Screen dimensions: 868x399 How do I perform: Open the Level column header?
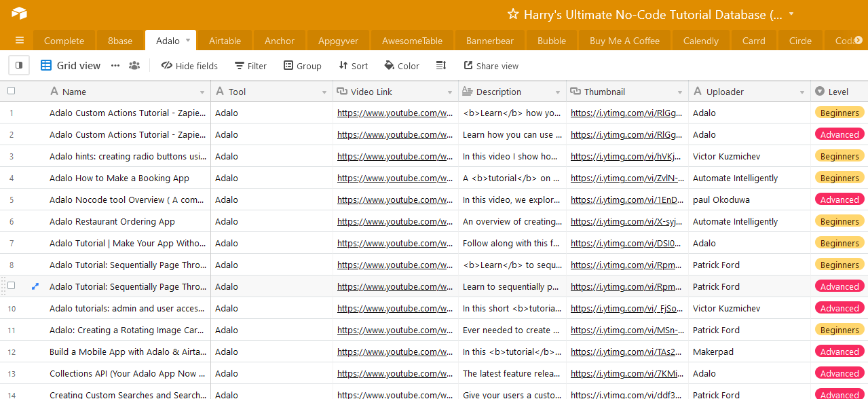click(839, 92)
